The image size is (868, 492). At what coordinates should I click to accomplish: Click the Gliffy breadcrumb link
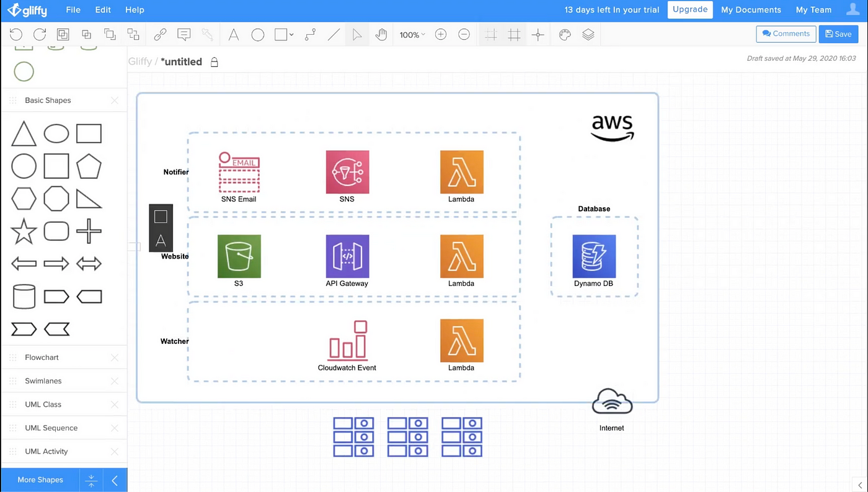click(x=140, y=62)
